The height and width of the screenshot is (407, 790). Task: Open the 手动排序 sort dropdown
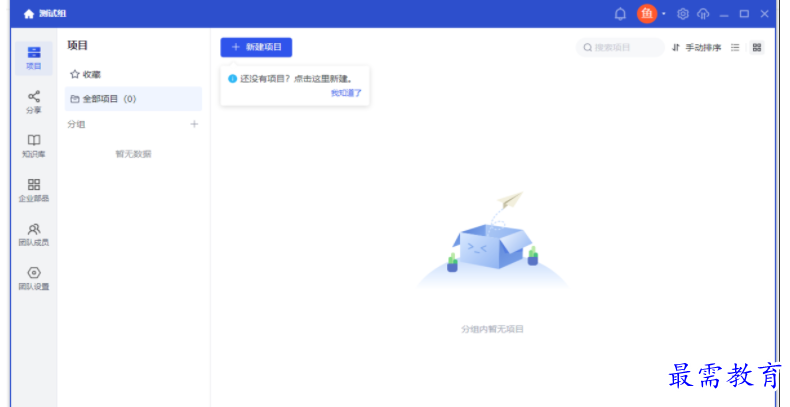pyautogui.click(x=696, y=47)
